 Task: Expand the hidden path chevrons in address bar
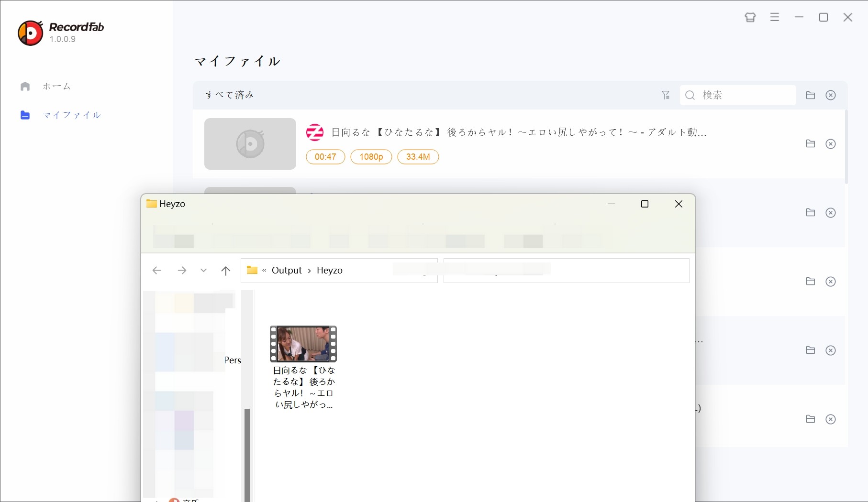point(264,271)
